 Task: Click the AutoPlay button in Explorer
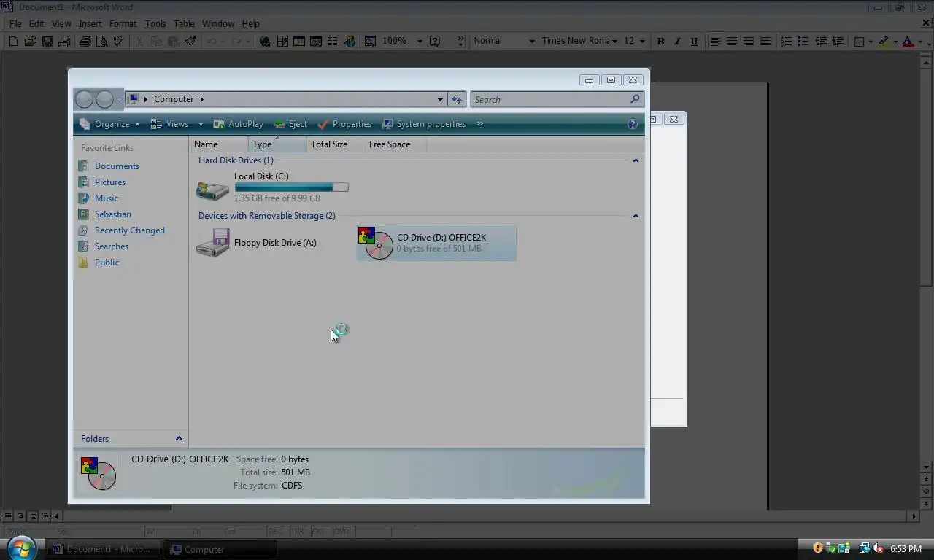click(x=239, y=124)
